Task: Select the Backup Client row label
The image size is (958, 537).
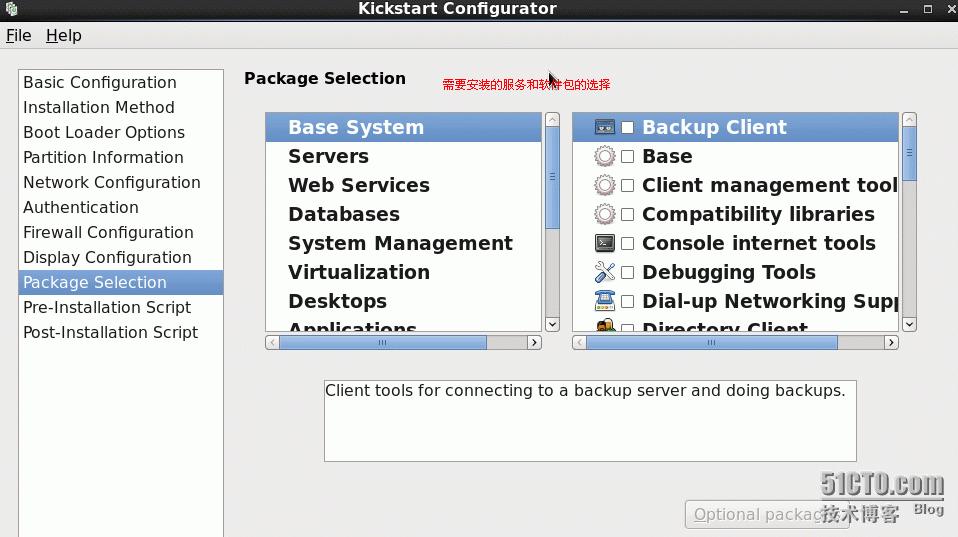Action: pyautogui.click(x=714, y=127)
